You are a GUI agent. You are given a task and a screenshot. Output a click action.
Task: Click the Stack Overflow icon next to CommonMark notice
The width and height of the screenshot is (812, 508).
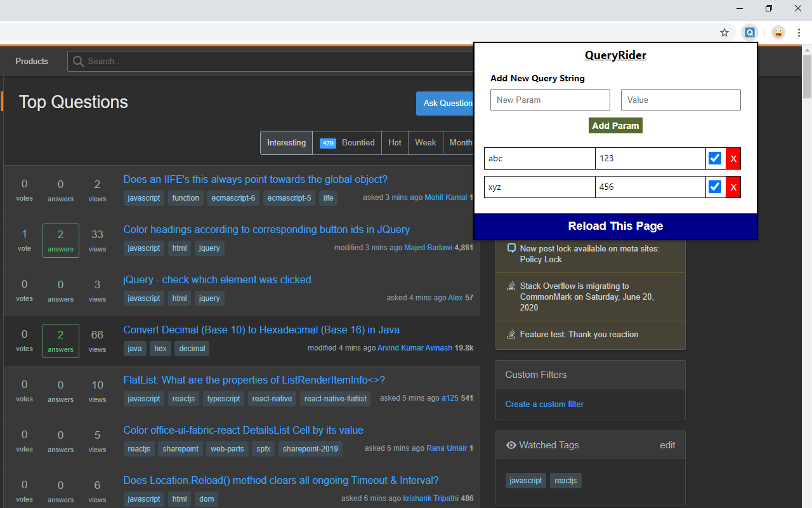[511, 286]
